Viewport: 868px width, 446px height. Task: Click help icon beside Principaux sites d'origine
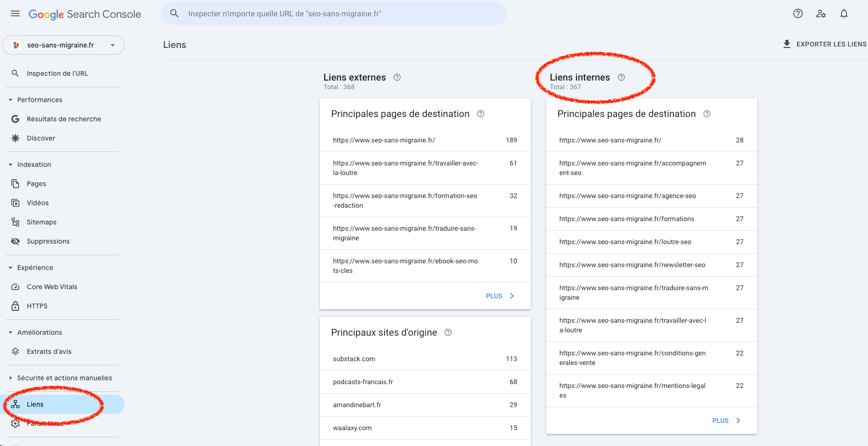point(448,332)
